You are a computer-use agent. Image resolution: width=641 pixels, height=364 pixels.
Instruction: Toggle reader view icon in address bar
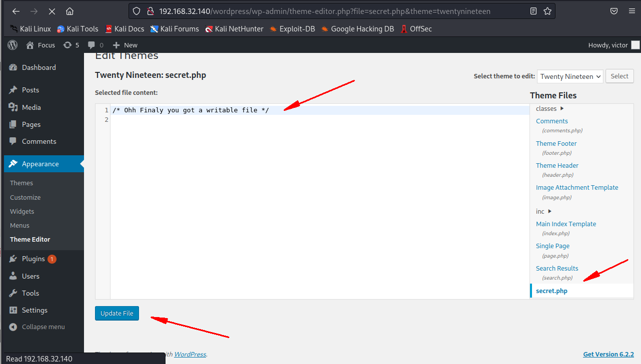point(533,11)
